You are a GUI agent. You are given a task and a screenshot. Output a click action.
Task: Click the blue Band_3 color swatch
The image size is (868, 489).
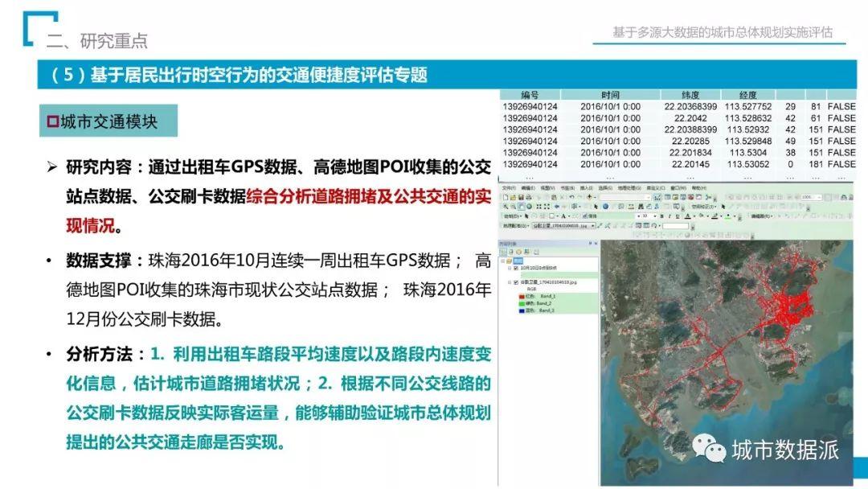522,311
